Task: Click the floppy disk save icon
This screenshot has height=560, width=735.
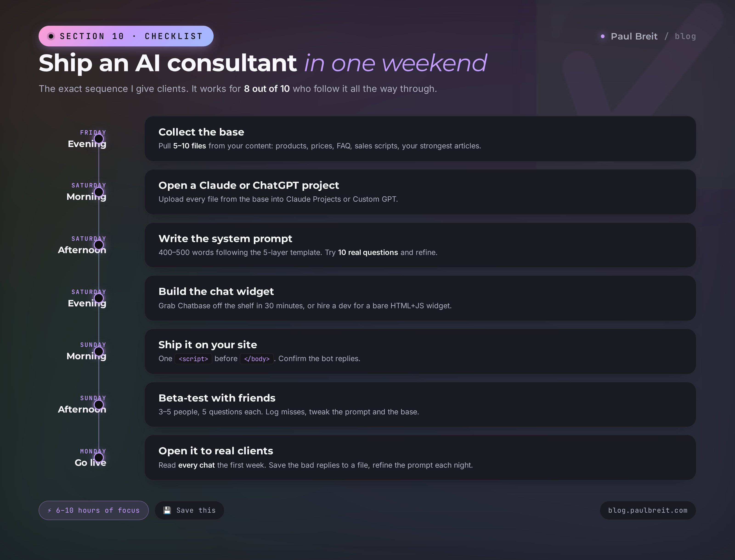Action: [x=167, y=510]
